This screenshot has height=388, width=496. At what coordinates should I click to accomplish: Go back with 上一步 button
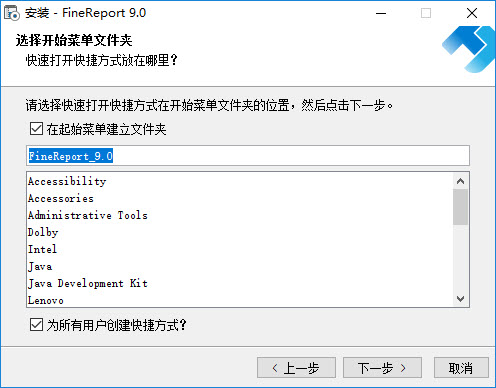tap(296, 368)
